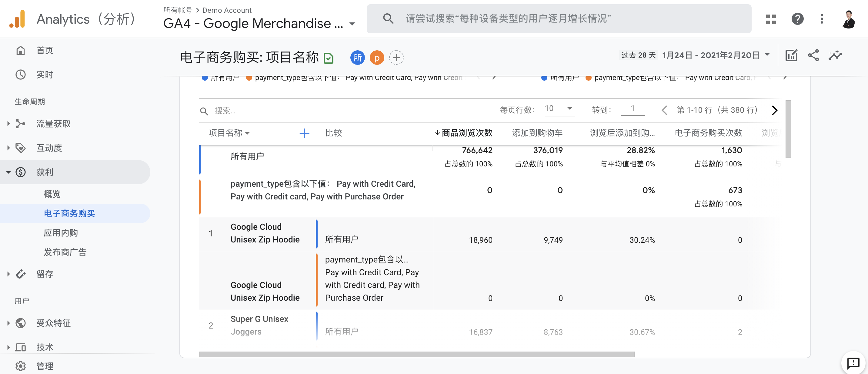Click the clock icon for 实时
868x374 pixels.
[21, 75]
